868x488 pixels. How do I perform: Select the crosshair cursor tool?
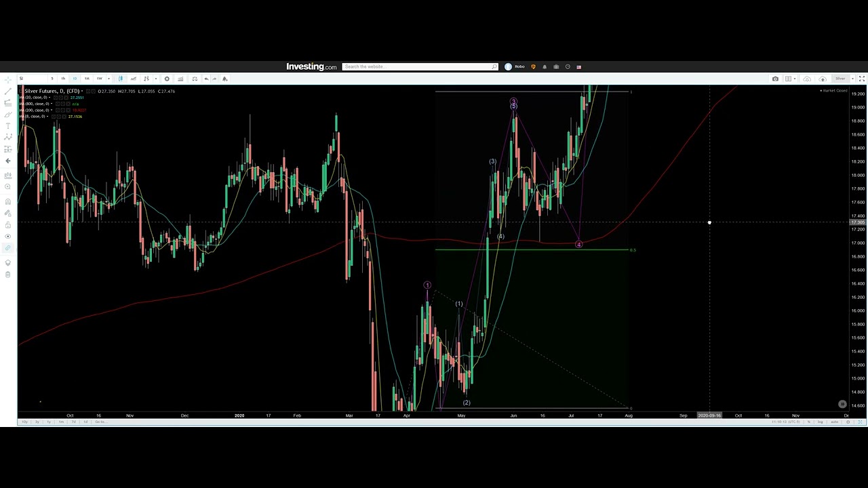coord(7,79)
